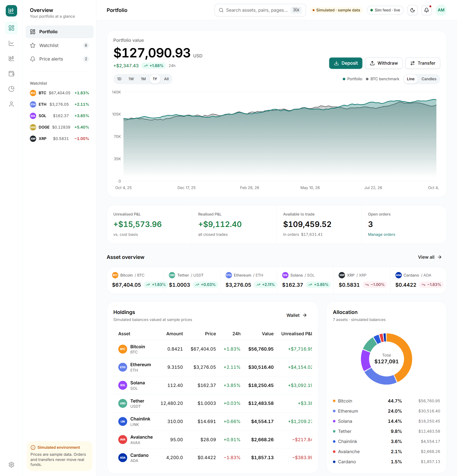457x476 pixels.
Task: Click the Ethereum / ETH asset card
Action: 249,280
